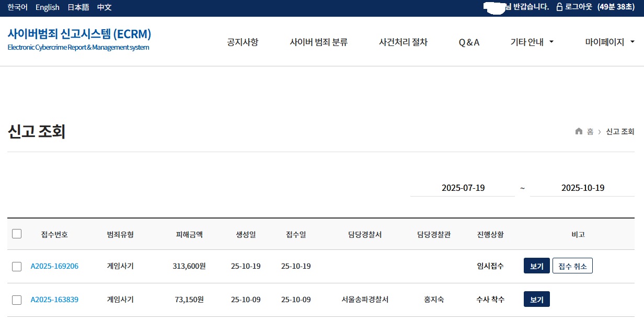The image size is (644, 321).
Task: Open the 마이페이지 dropdown menu
Action: [609, 42]
